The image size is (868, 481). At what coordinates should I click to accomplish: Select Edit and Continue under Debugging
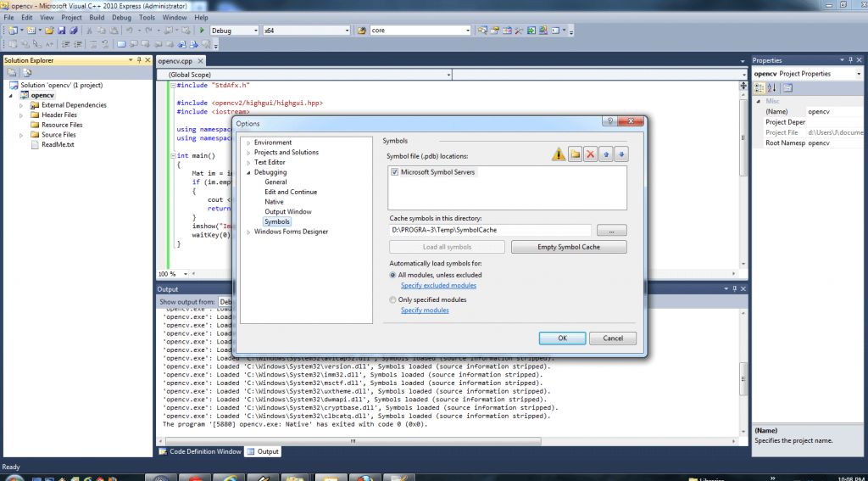click(x=291, y=192)
